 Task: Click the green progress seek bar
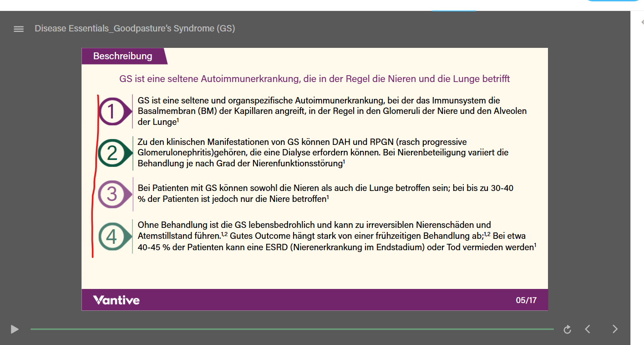(x=292, y=329)
